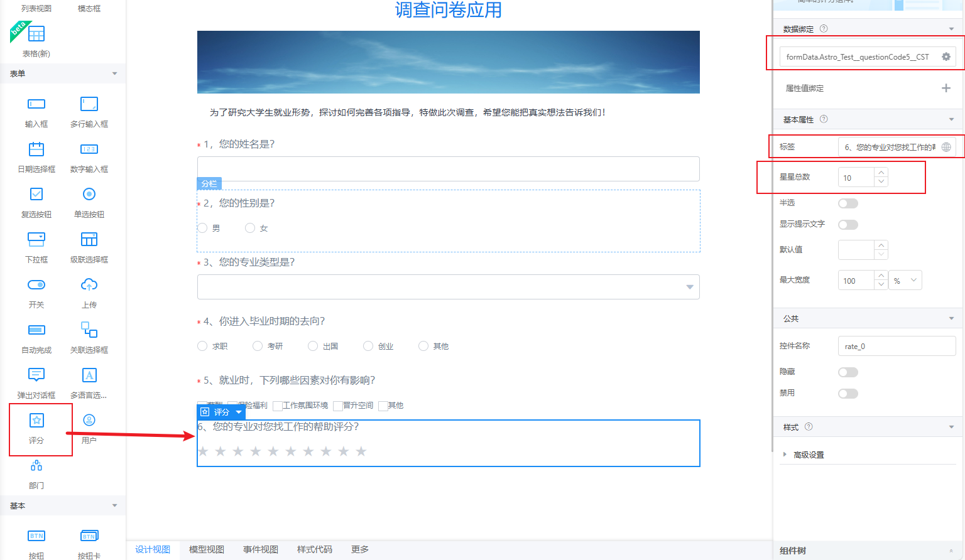Select the 女 radio option
This screenshot has width=965, height=560.
(x=250, y=228)
